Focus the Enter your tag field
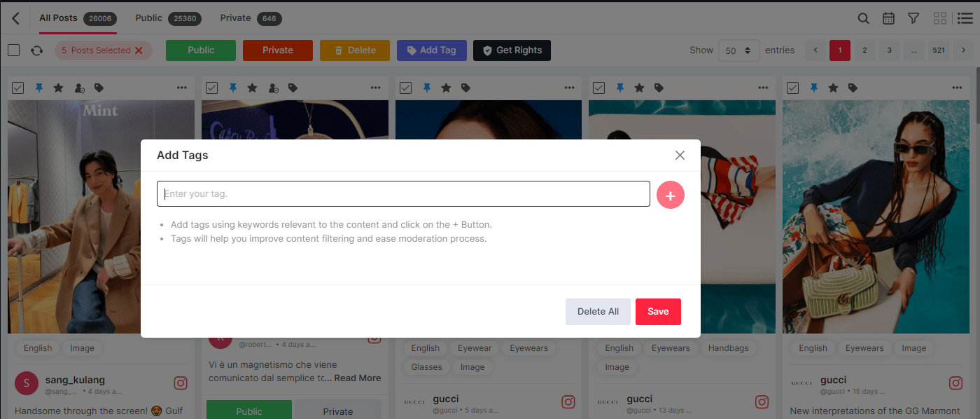This screenshot has width=980, height=419. (403, 194)
